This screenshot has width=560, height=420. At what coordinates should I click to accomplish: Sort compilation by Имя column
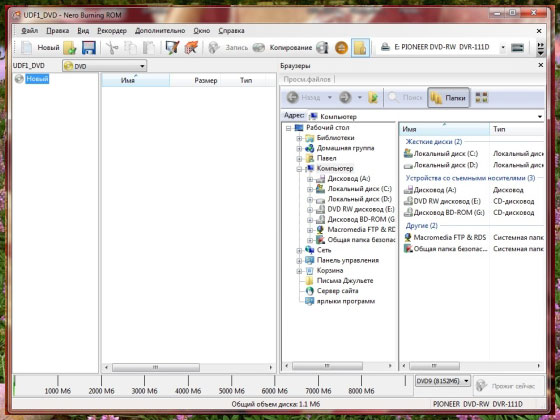point(135,80)
